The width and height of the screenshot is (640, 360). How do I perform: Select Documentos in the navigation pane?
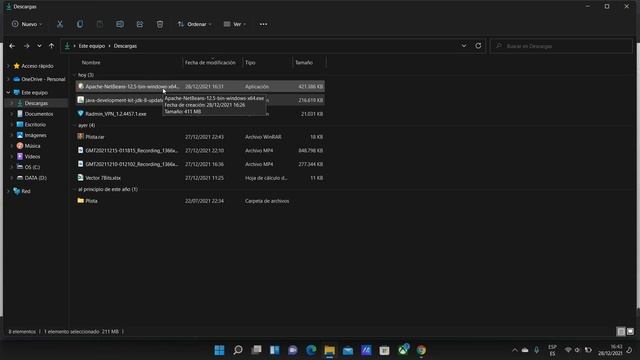[x=39, y=114]
